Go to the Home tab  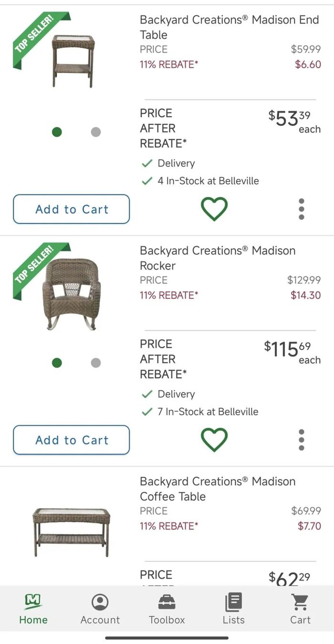point(33,609)
